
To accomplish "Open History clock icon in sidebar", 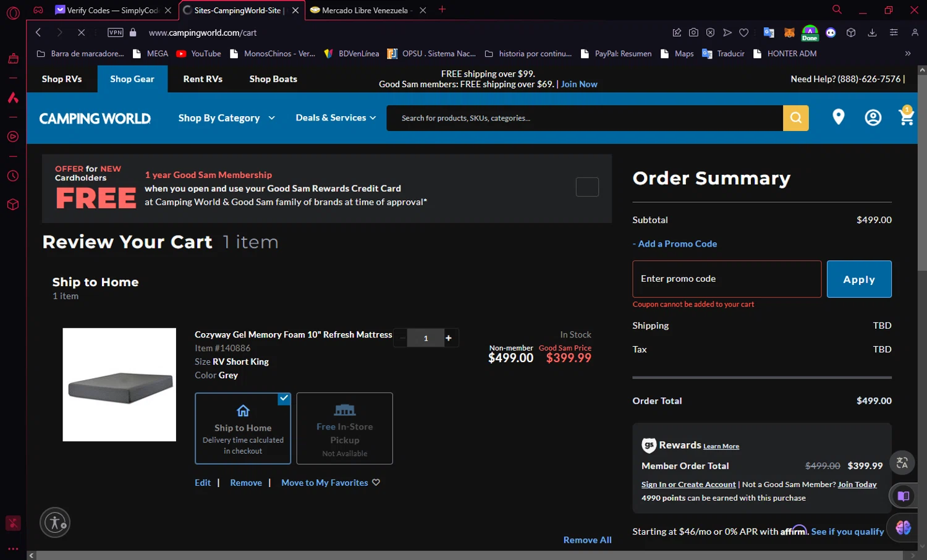I will 13,176.
